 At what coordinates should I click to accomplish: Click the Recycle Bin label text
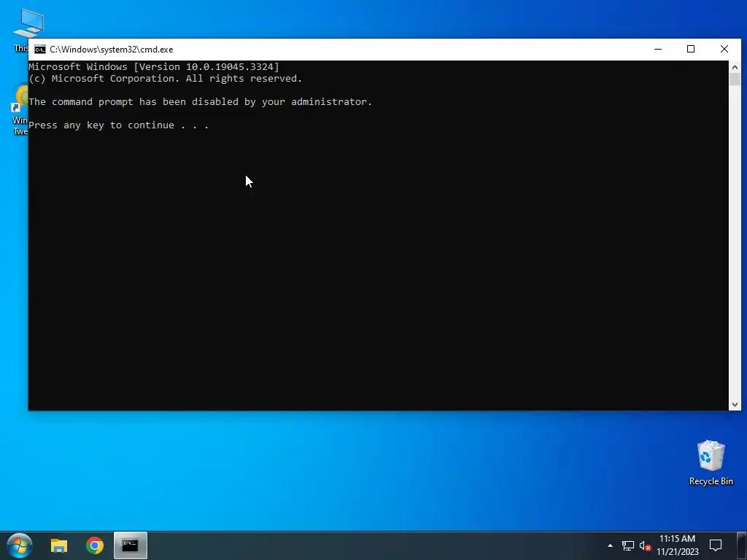pyautogui.click(x=711, y=481)
